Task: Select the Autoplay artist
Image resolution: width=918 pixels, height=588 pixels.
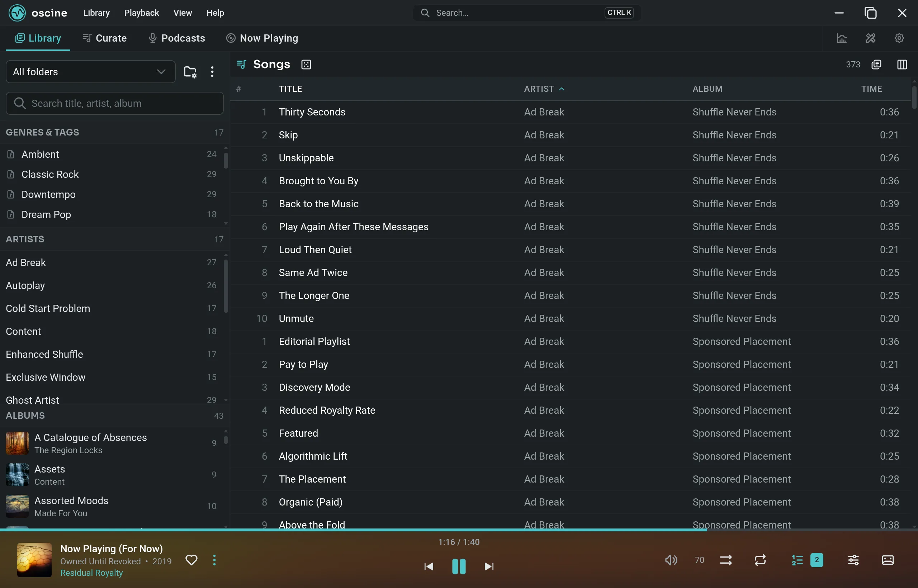Action: (x=112, y=286)
